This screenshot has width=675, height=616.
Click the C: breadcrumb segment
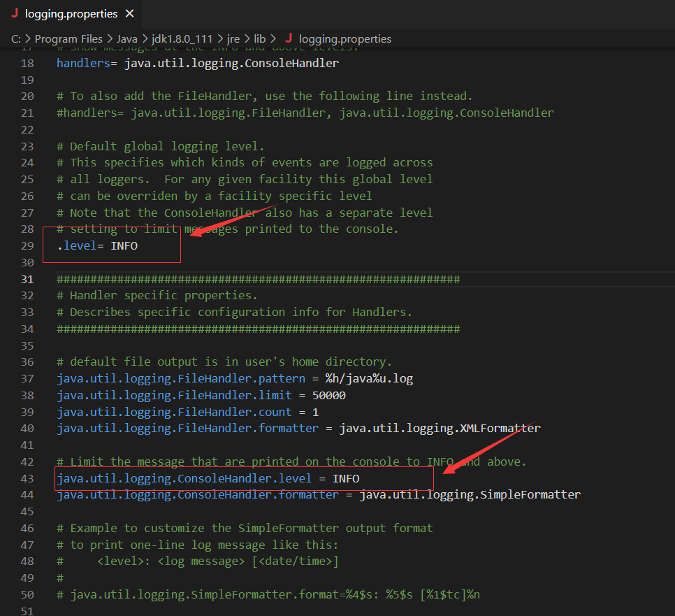click(16, 39)
